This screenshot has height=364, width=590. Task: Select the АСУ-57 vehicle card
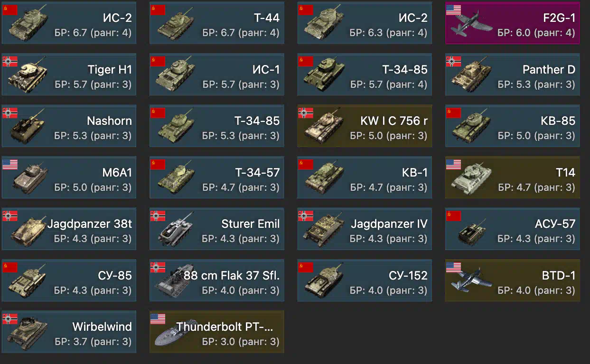pos(513,229)
